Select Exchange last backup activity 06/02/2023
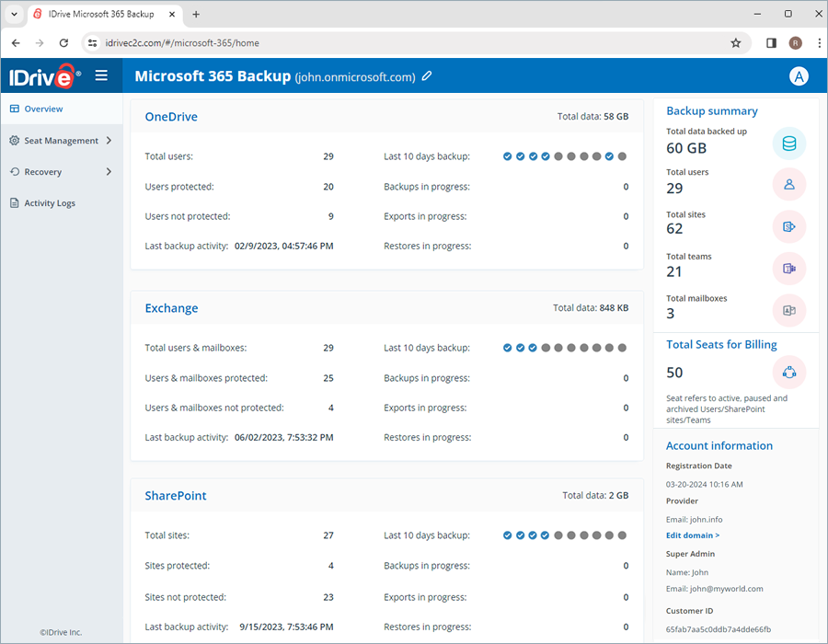The width and height of the screenshot is (828, 644). tap(283, 438)
